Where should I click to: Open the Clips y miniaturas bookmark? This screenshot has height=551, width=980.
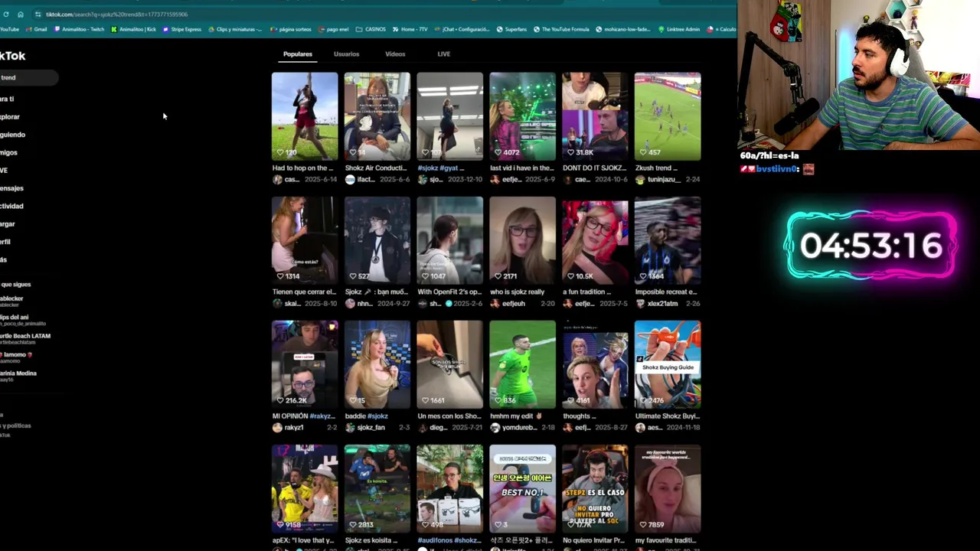(234, 29)
